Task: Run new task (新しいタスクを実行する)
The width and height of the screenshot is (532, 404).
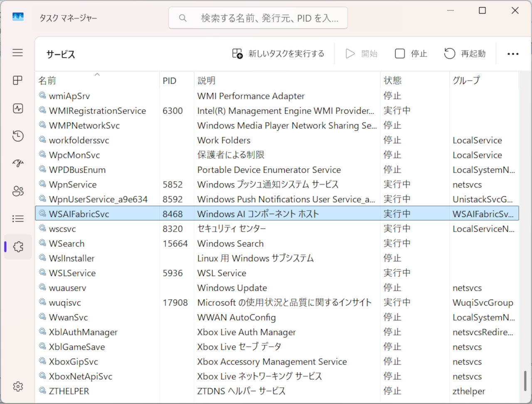Action: tap(278, 54)
